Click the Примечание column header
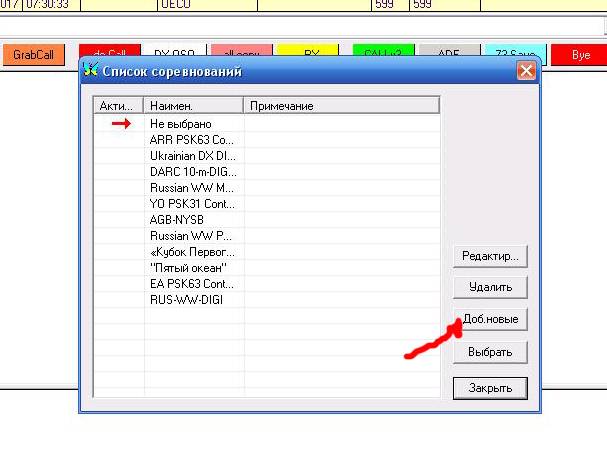The height and width of the screenshot is (454, 607). pos(341,106)
